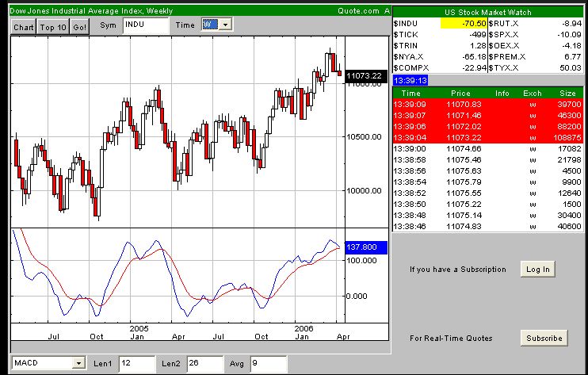Expand the MACD indicator dropdown

click(x=78, y=363)
